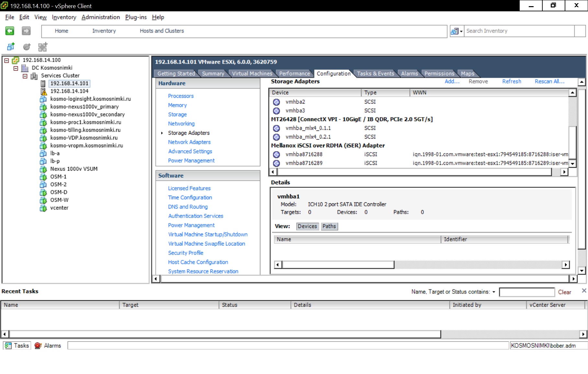This screenshot has width=588, height=374.
Task: Click Home in the navigation bar
Action: tap(61, 31)
